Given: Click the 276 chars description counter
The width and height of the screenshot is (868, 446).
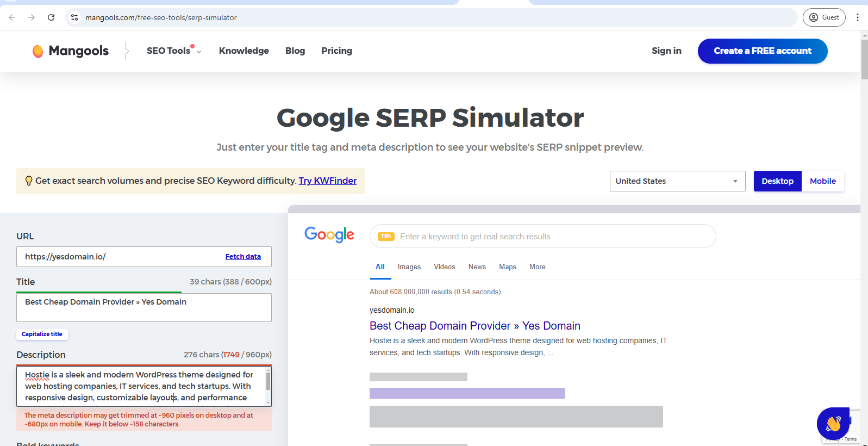Looking at the screenshot, I should [x=227, y=355].
